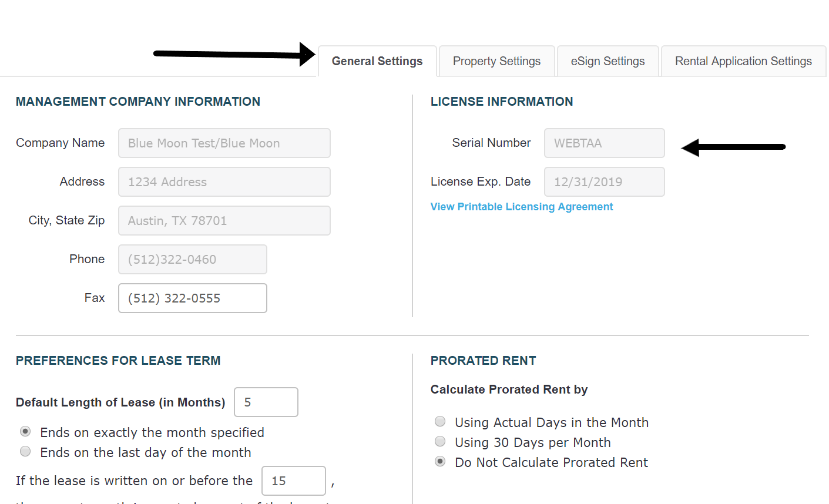Click the Management Company Information heading
Image resolution: width=829 pixels, height=504 pixels.
tap(138, 102)
